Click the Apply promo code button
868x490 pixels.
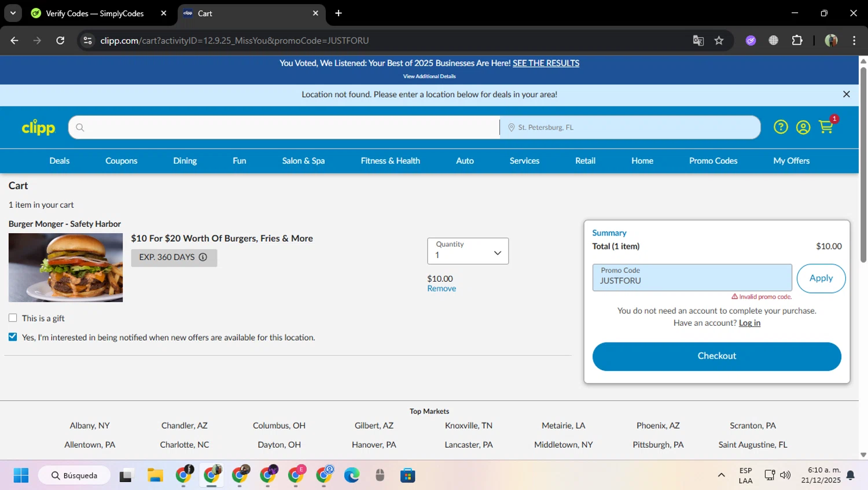[x=821, y=278]
